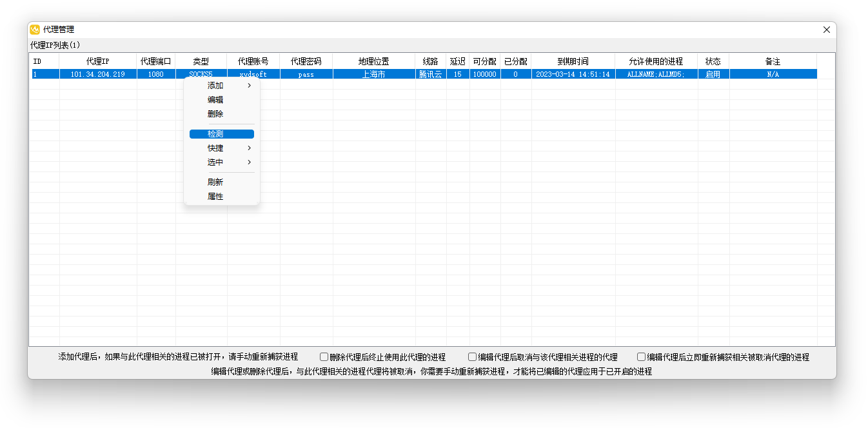Click the 延迟 column header
Image resolution: width=868 pixels, height=428 pixels.
(458, 61)
